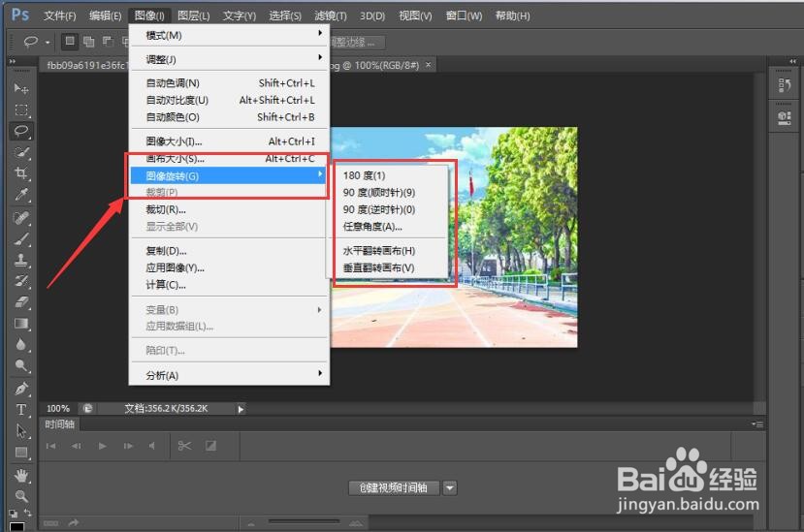The height and width of the screenshot is (532, 804).
Task: Select the Move tool
Action: pyautogui.click(x=21, y=89)
